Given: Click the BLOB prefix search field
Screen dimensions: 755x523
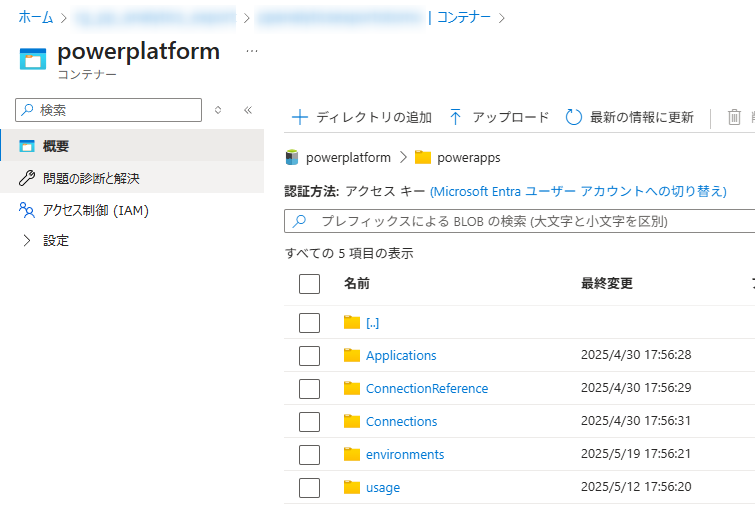Looking at the screenshot, I should 520,221.
